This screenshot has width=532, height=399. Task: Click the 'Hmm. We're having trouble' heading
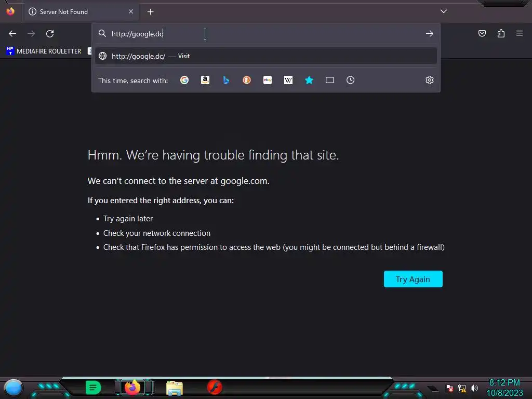[213, 155]
